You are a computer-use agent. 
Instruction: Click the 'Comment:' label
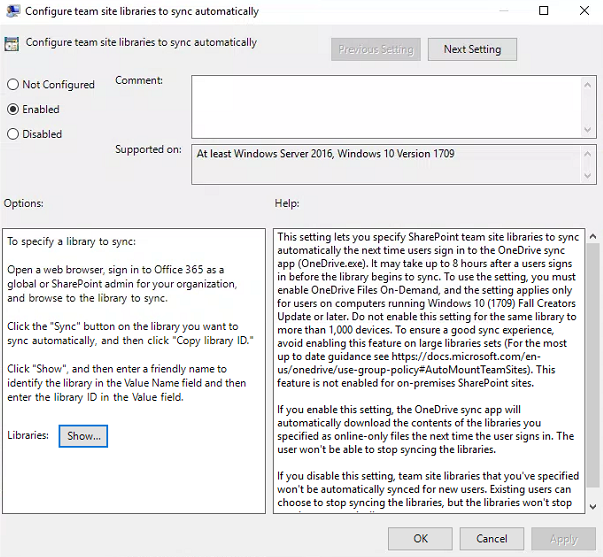click(x=139, y=80)
